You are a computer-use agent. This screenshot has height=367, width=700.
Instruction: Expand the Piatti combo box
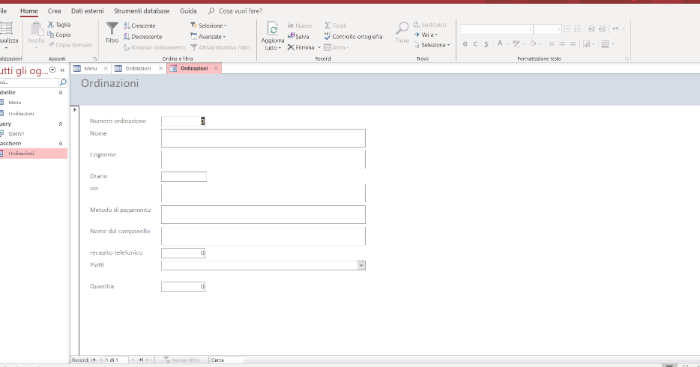pyautogui.click(x=361, y=265)
